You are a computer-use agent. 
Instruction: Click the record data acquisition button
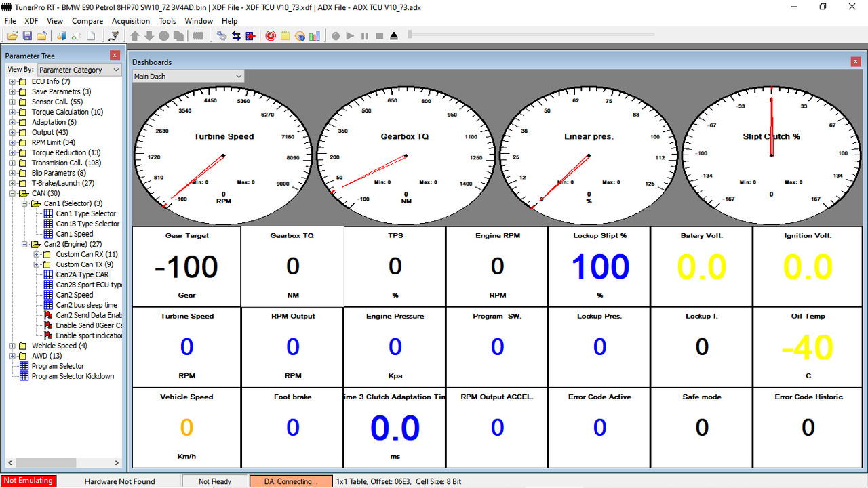pos(336,36)
